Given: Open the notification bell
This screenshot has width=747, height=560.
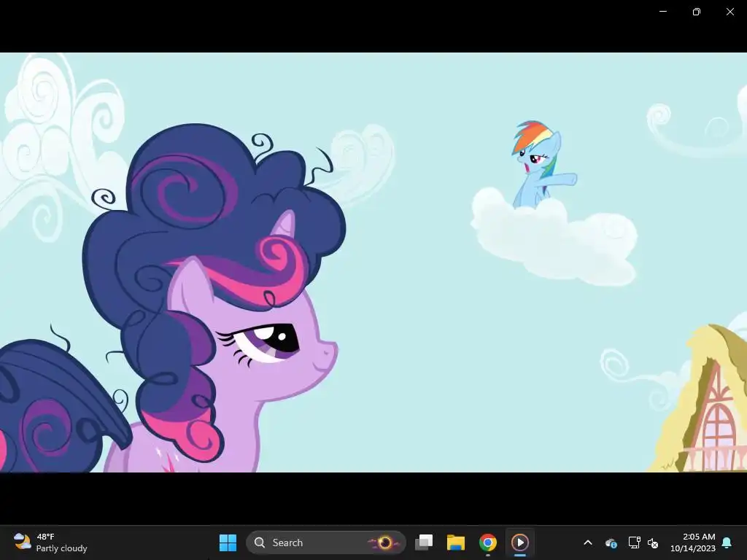Looking at the screenshot, I should [x=727, y=542].
